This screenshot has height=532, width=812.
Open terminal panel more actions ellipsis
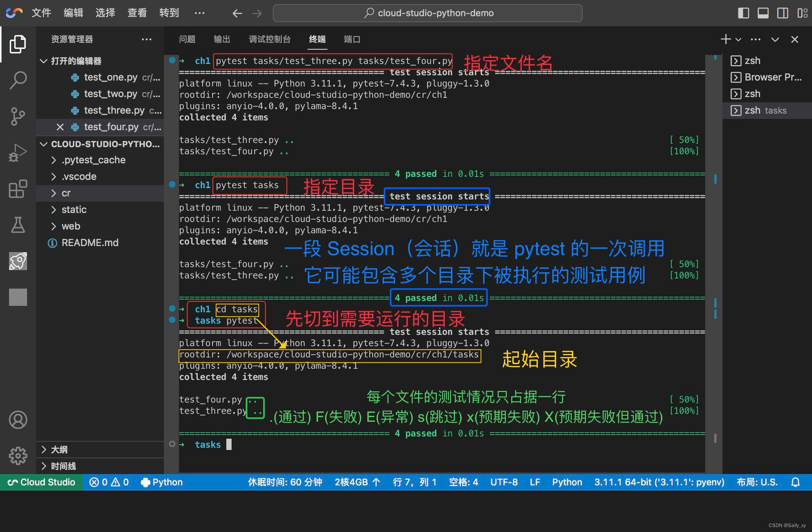pyautogui.click(x=756, y=39)
